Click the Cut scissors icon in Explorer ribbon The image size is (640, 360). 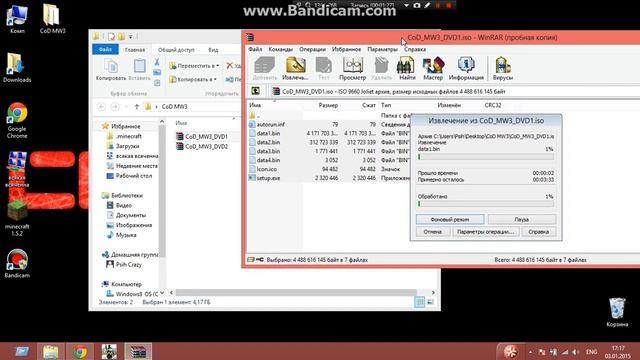pyautogui.click(x=157, y=62)
